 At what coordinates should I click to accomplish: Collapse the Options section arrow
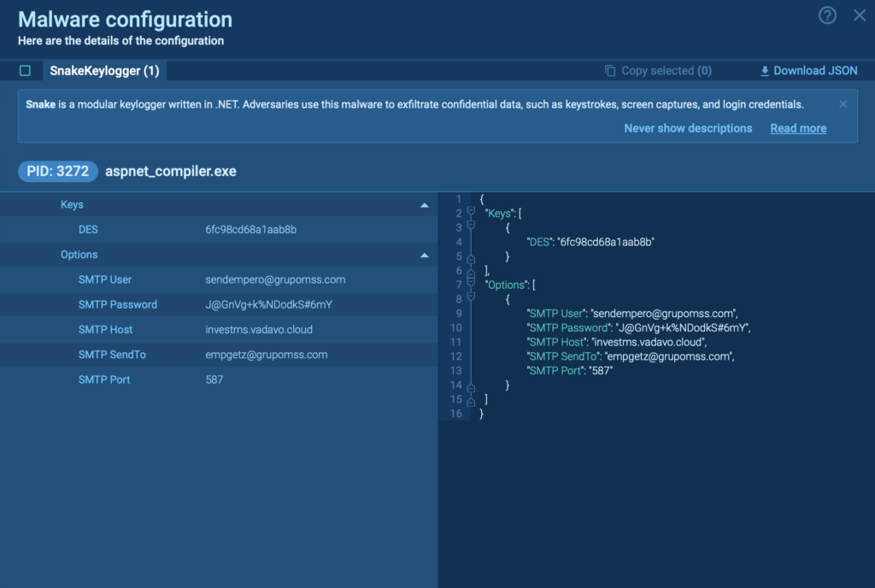click(424, 255)
